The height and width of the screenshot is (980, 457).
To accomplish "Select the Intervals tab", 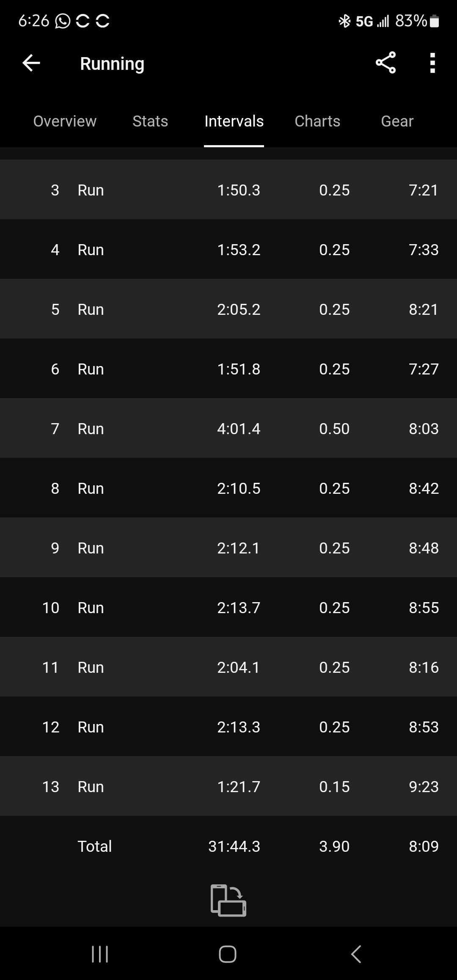I will click(x=234, y=121).
